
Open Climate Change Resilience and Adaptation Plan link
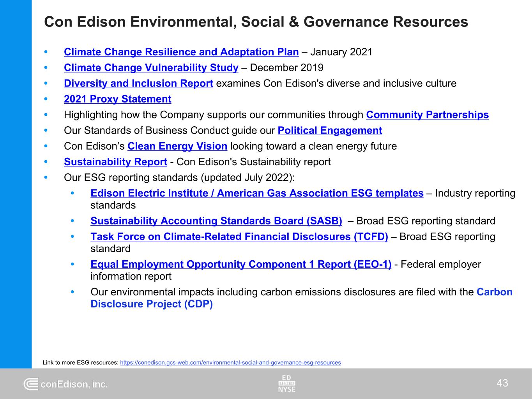[181, 52]
